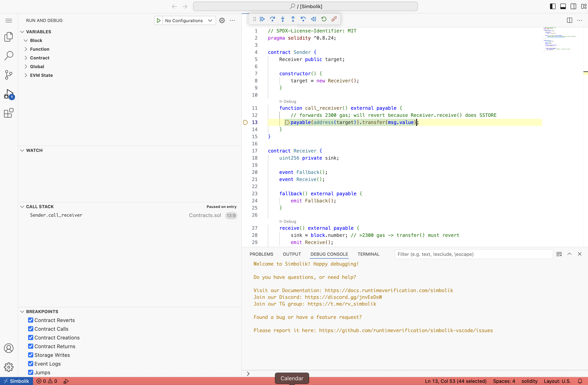
Task: Open the Explorer view in activity bar
Action: click(x=9, y=37)
